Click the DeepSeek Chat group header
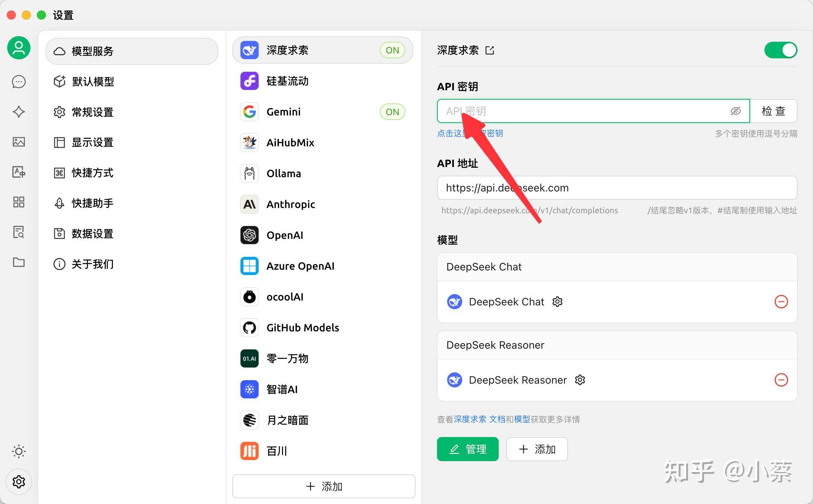Screen dimensions: 813x504 pyautogui.click(x=617, y=267)
